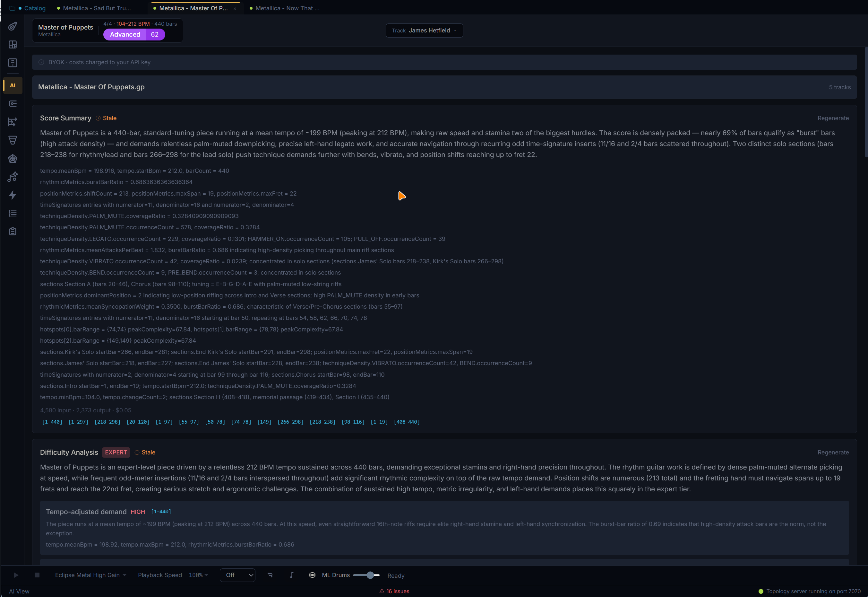Screen dimensions: 868x597
Task: Open the lightning bolt sidebar icon
Action: click(x=13, y=195)
